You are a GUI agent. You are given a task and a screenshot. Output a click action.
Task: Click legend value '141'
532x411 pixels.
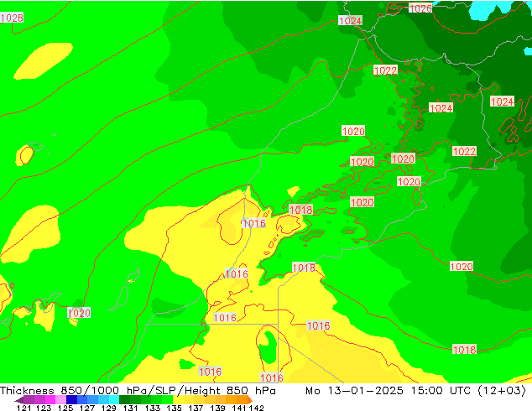pyautogui.click(x=239, y=408)
